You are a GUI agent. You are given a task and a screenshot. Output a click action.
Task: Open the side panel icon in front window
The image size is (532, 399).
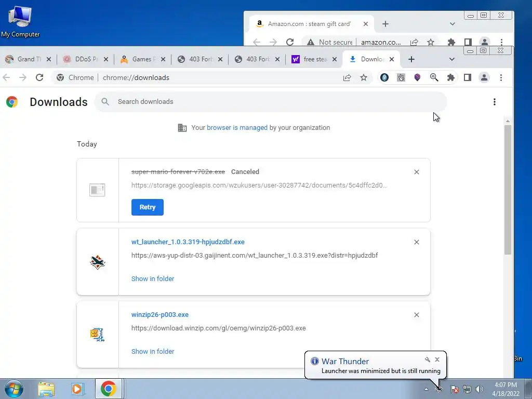pyautogui.click(x=468, y=77)
